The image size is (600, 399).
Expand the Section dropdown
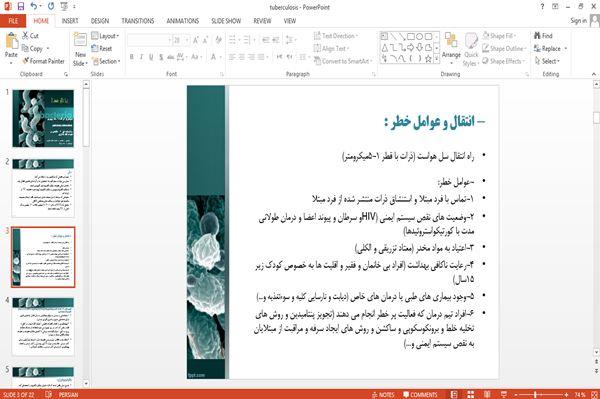pos(106,61)
